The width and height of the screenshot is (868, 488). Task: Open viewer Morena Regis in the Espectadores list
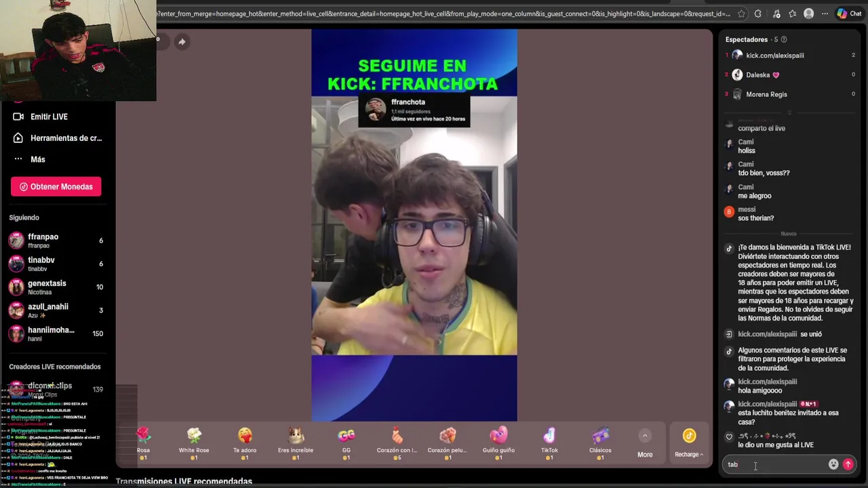(x=790, y=94)
